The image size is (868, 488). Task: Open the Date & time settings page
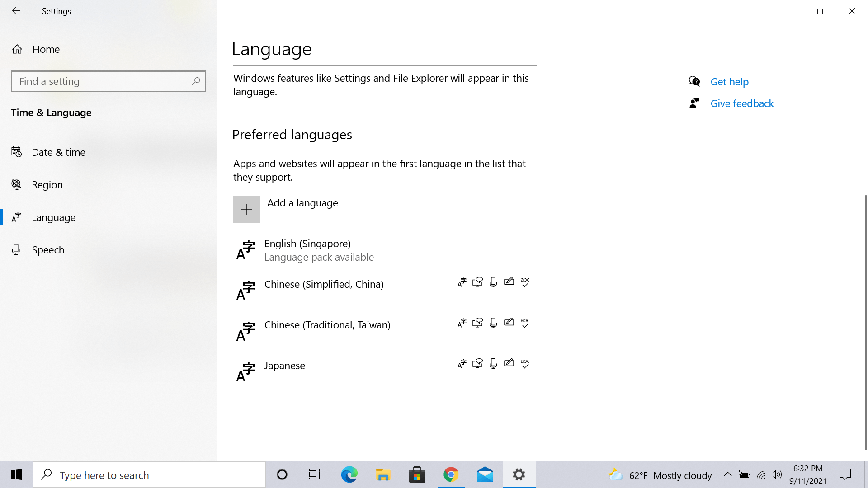click(x=58, y=152)
